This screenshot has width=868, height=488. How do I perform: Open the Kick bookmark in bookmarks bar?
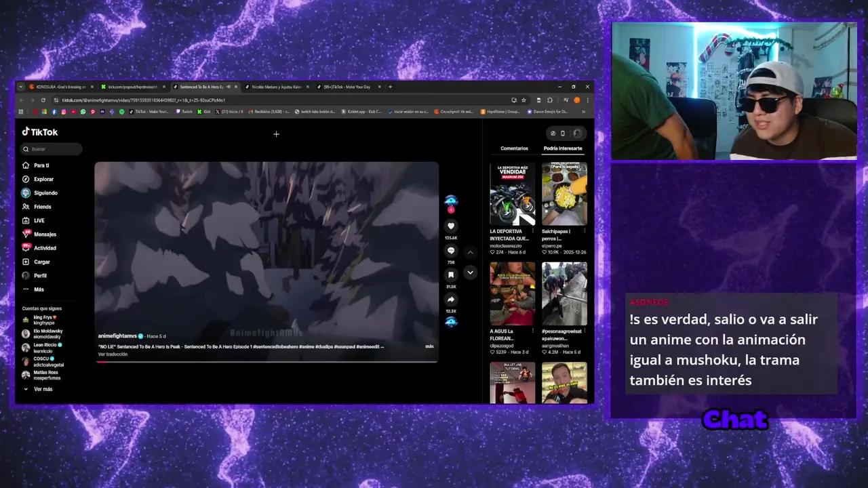pyautogui.click(x=203, y=112)
